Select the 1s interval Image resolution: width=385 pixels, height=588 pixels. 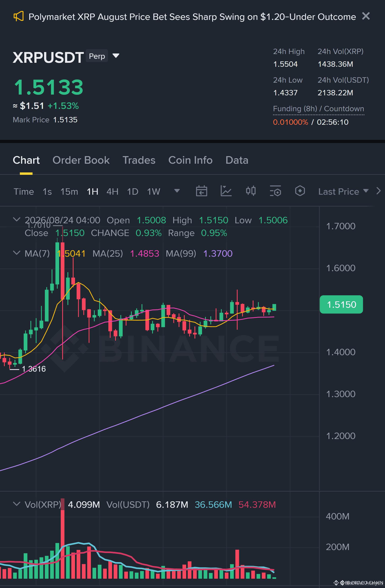click(47, 191)
